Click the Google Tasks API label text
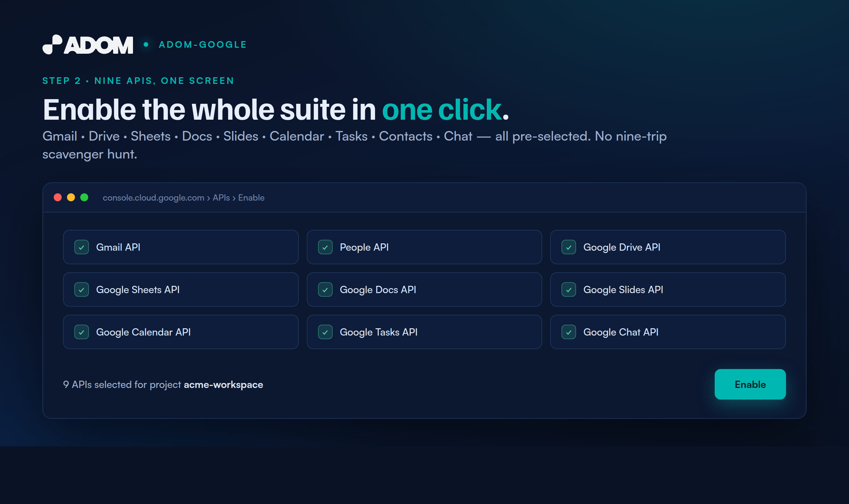The width and height of the screenshot is (849, 504). click(378, 332)
